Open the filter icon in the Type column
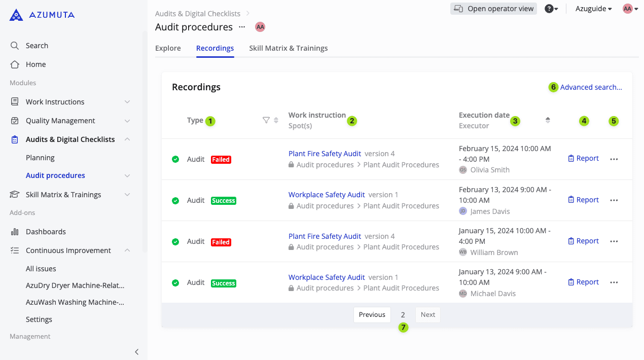Screen dimensions: 644x360 (266, 120)
